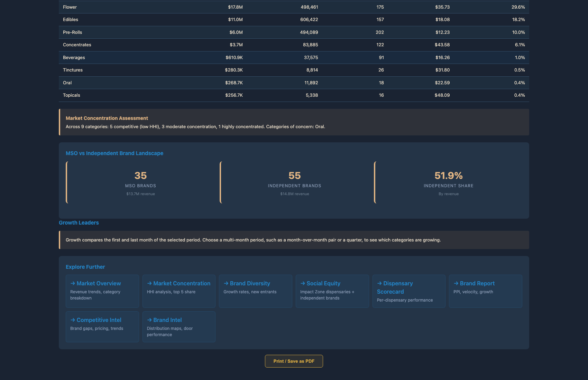Click the 29.6% Flower share value
The width and height of the screenshot is (588, 380).
518,7
